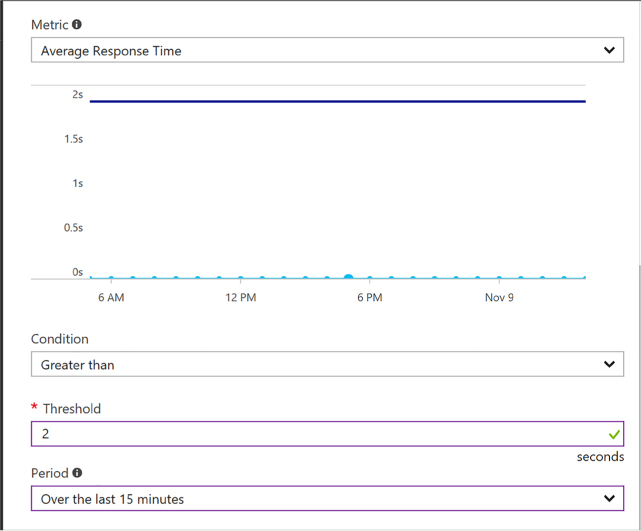Click the dark blue 2s threshold line
The image size is (641, 531).
pyautogui.click(x=338, y=101)
